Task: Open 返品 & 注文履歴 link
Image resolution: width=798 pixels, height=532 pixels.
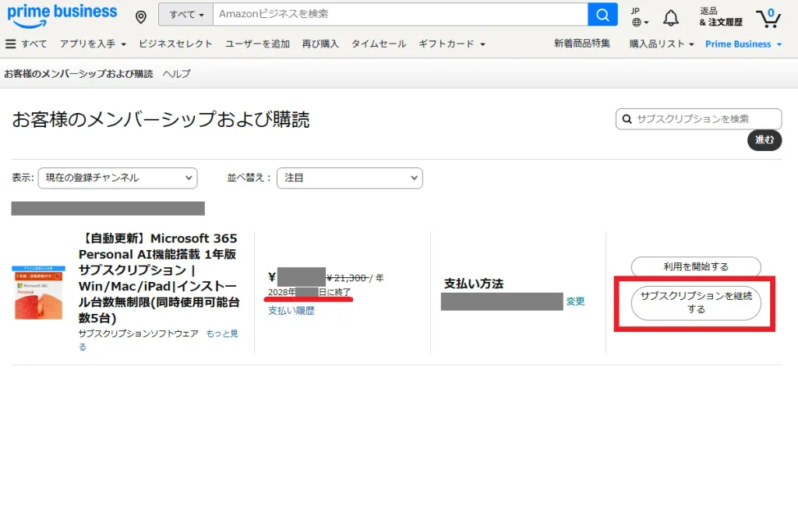Action: (x=721, y=17)
